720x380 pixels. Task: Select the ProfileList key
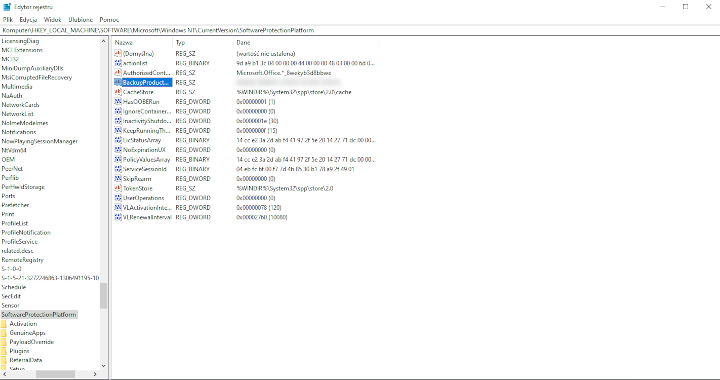(15, 224)
